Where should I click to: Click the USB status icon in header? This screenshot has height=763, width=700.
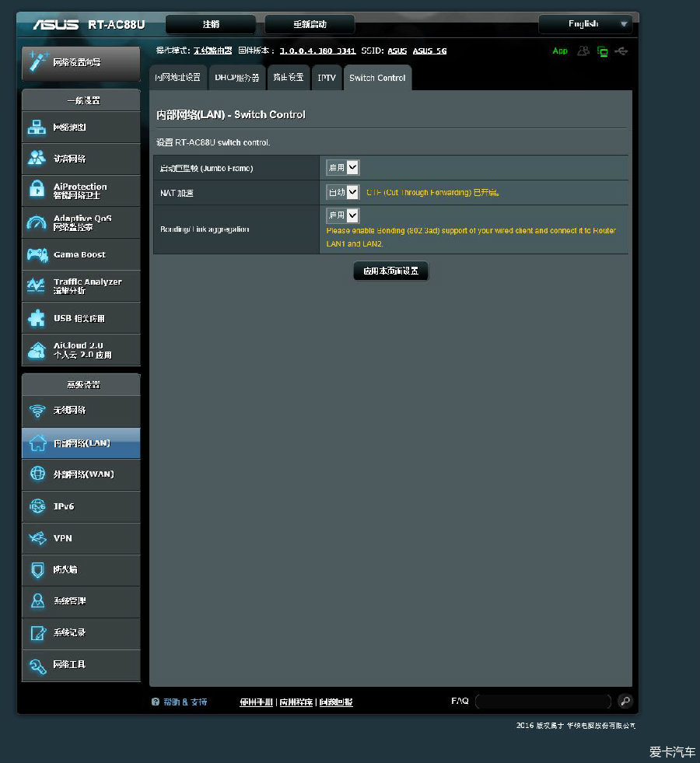tap(621, 51)
